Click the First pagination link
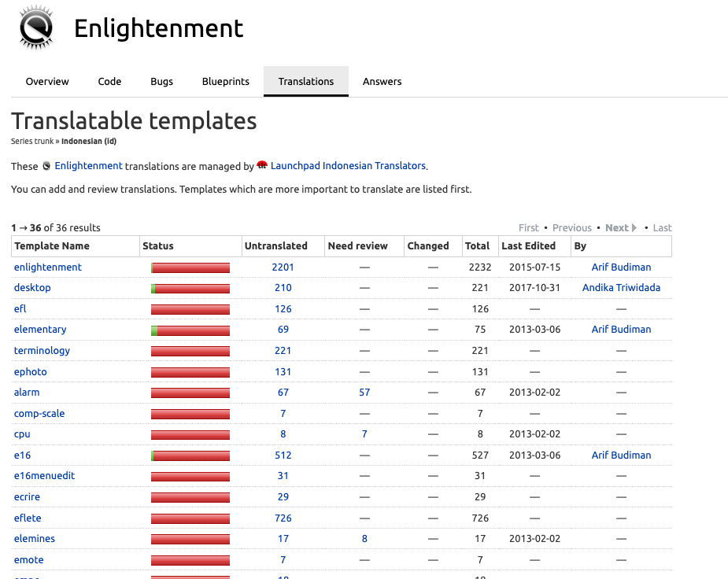Screen dimensions: 728x579 click(528, 228)
